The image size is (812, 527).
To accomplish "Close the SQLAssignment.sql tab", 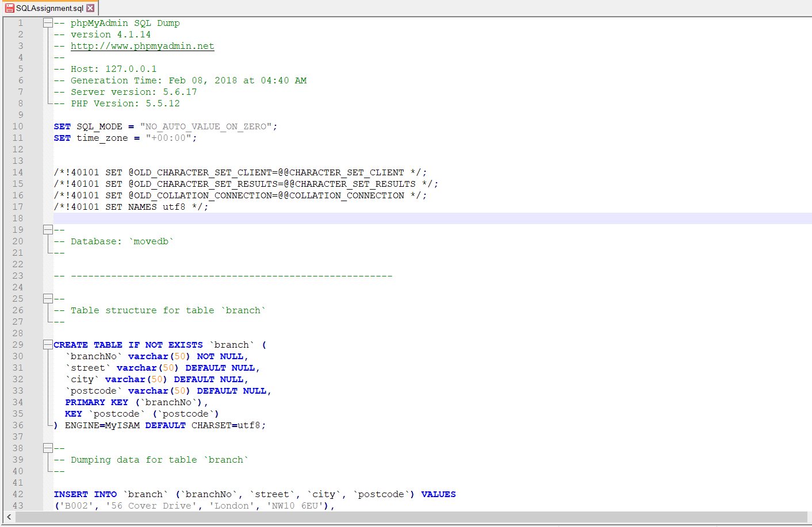I will 90,8.
